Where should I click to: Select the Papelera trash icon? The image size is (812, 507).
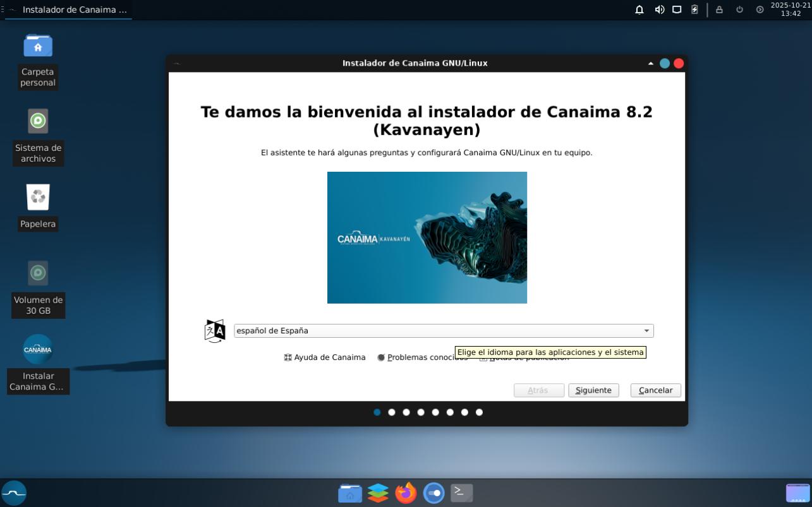(x=38, y=198)
